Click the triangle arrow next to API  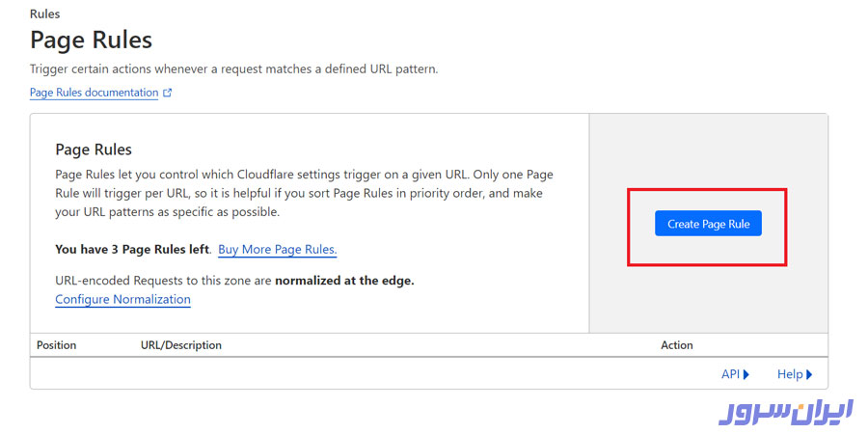tap(746, 374)
